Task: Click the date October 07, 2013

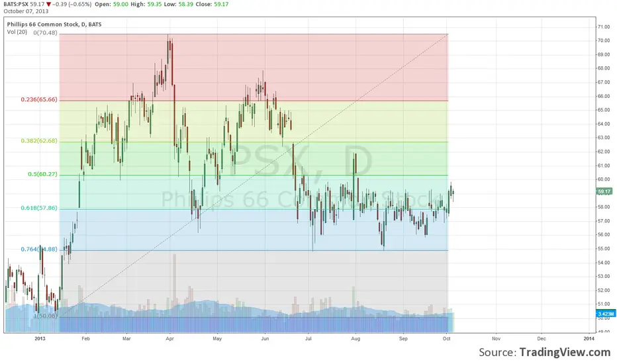Action: (x=26, y=11)
